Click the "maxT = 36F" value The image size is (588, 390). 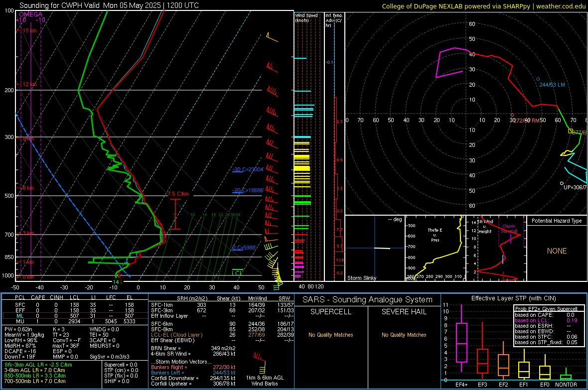tap(66, 346)
